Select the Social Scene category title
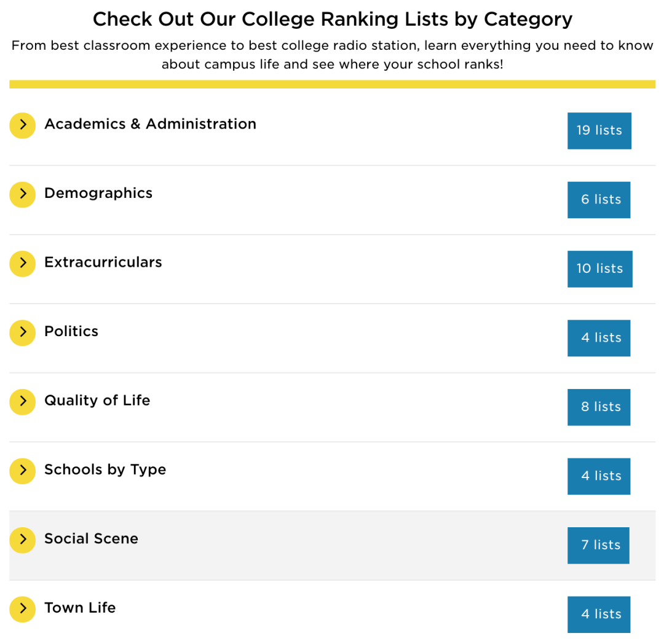This screenshot has height=644, width=664. 91,539
